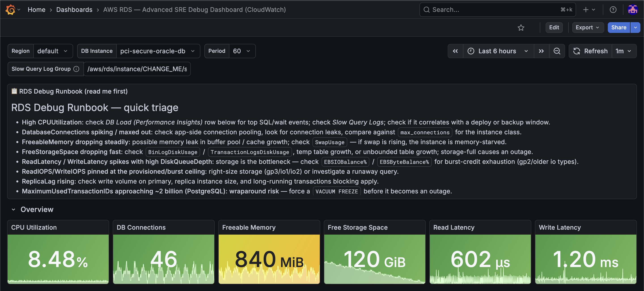The height and width of the screenshot is (291, 644).
Task: Open the DB Connections panel title
Action: pos(141,227)
